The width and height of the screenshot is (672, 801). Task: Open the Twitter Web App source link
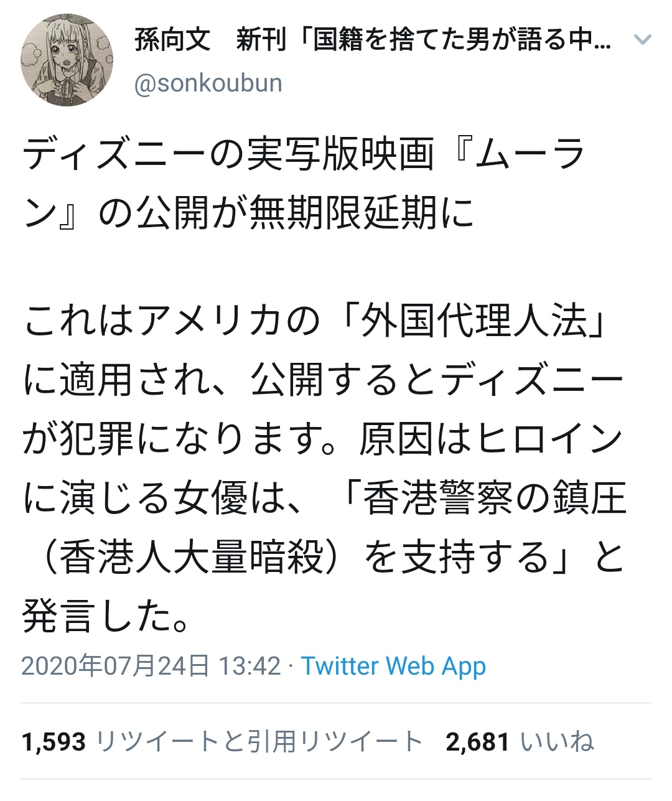pos(393,666)
